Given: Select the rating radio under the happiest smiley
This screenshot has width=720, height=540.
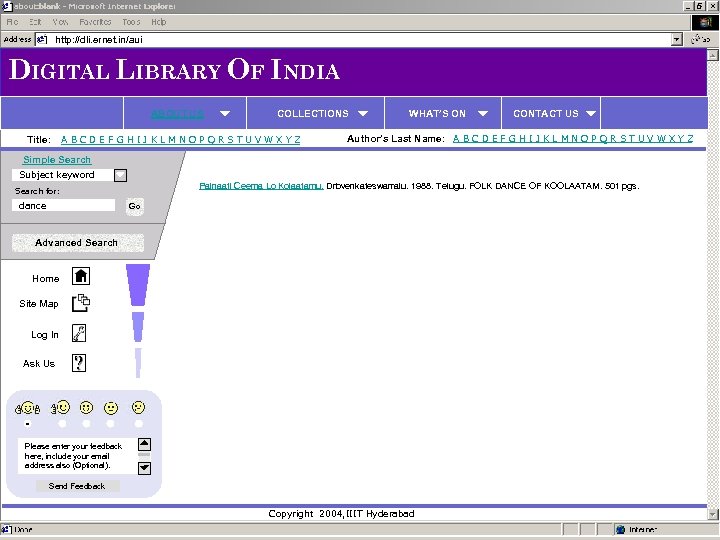Looking at the screenshot, I should 28,424.
